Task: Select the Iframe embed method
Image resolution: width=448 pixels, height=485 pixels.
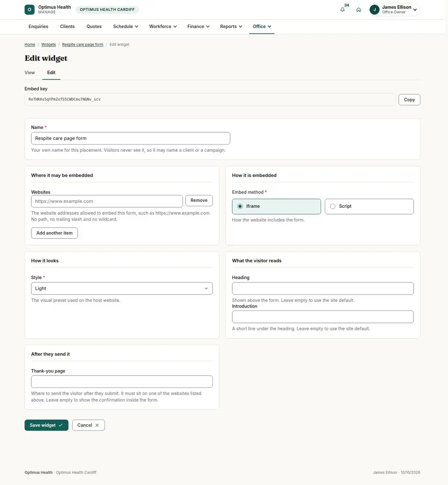Action: pos(276,206)
